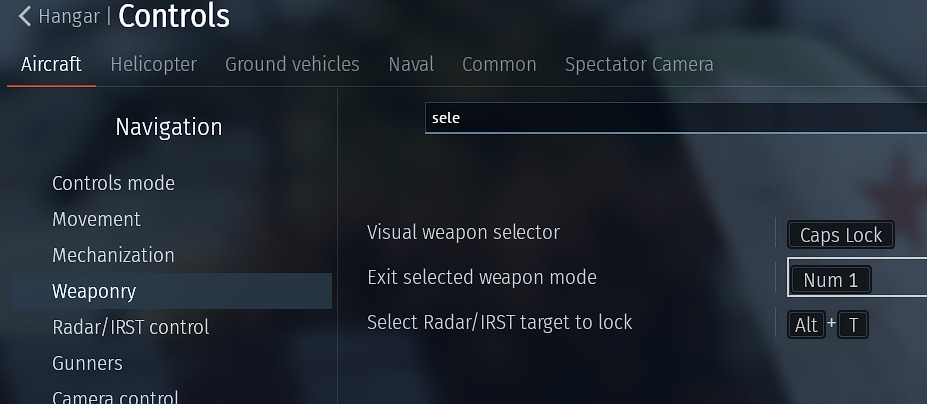Select Weaponry in Navigation list
This screenshot has height=404, width=927.
(x=94, y=291)
